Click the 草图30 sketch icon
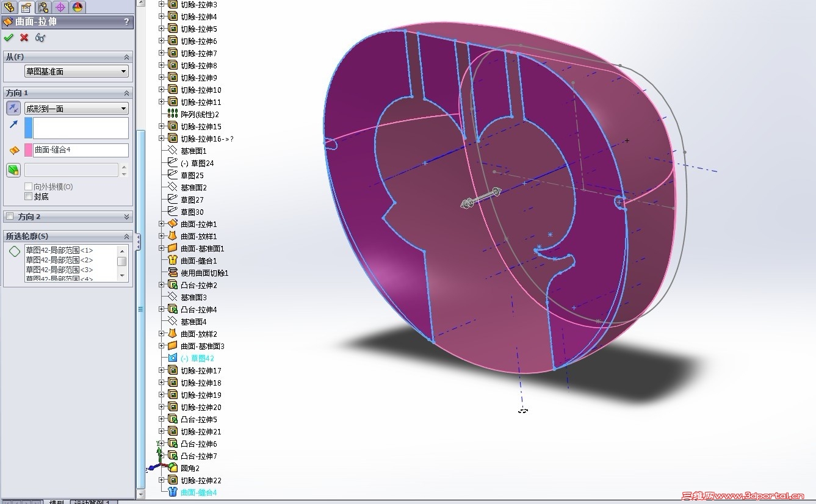The image size is (816, 504). click(x=173, y=212)
